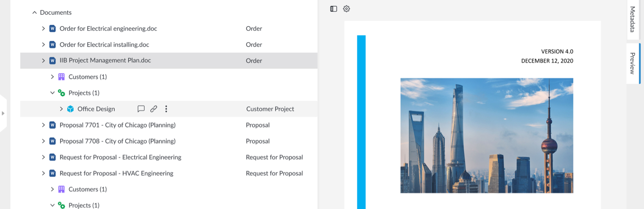Click the link icon beside Office Design
644x209 pixels.
point(154,109)
